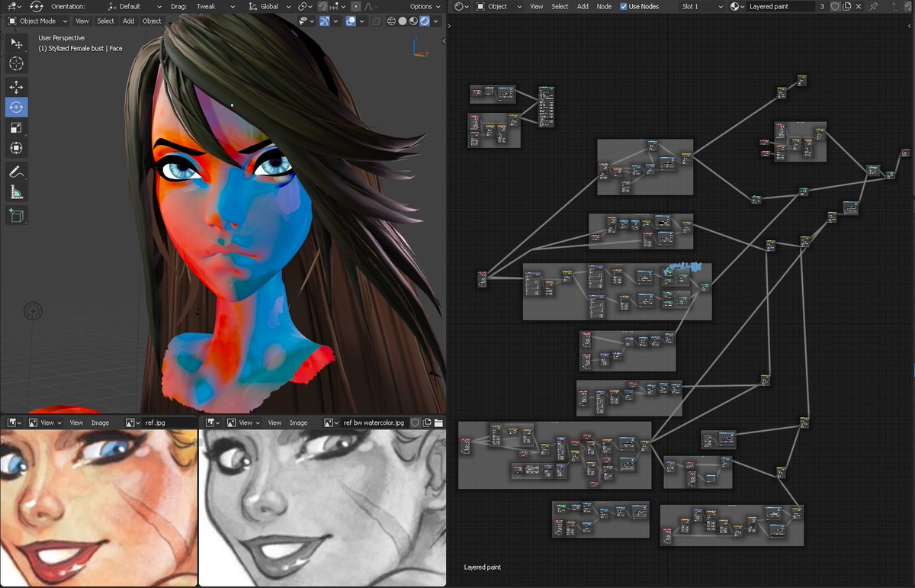915x588 pixels.
Task: Open the shading options dropdown arrow
Action: pyautogui.click(x=437, y=21)
